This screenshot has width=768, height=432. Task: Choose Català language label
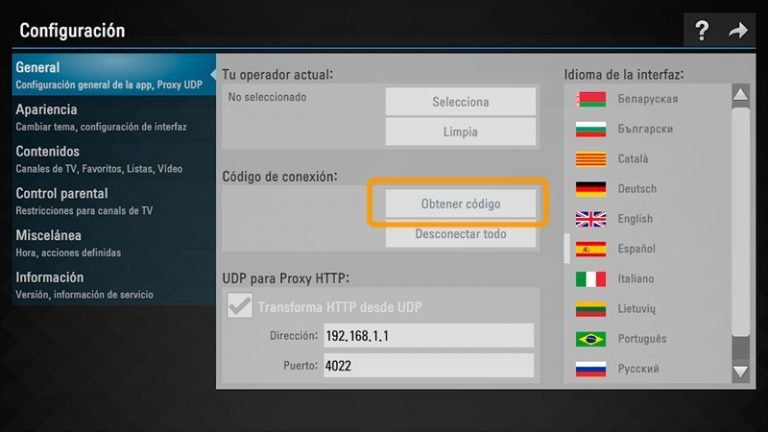[x=633, y=159]
